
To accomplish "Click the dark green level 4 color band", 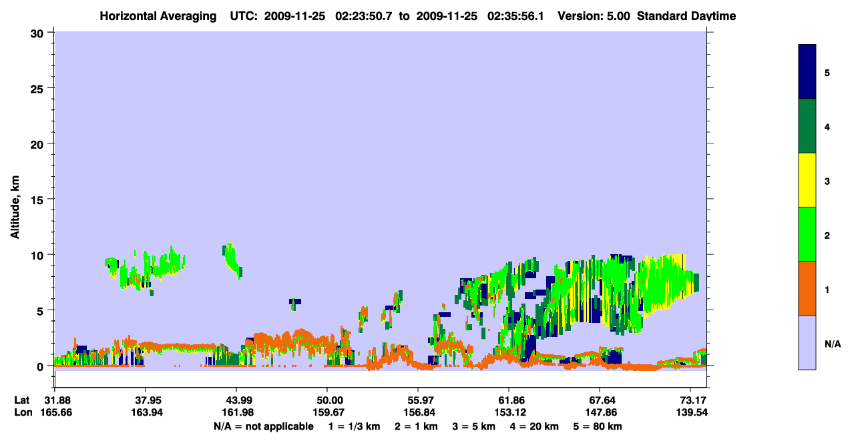I will pyautogui.click(x=807, y=126).
